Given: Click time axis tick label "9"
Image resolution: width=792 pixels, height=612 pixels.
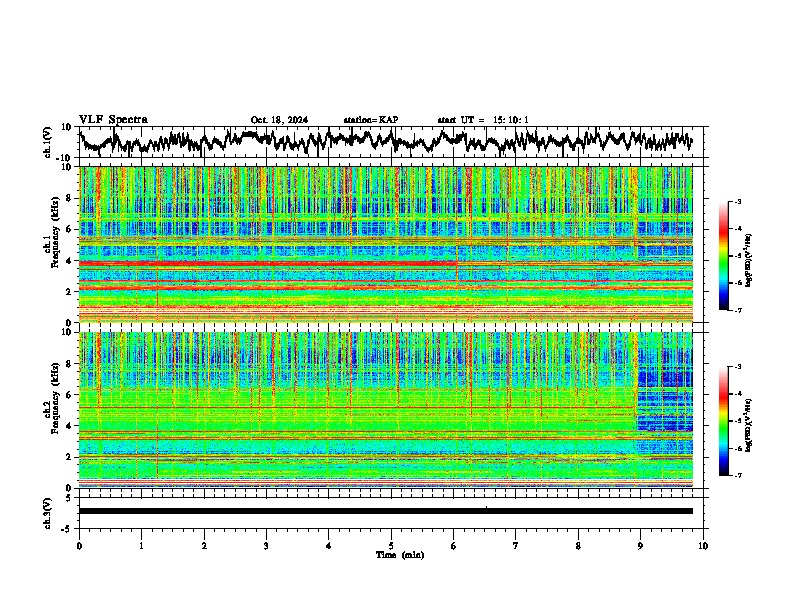Looking at the screenshot, I should click(640, 546).
